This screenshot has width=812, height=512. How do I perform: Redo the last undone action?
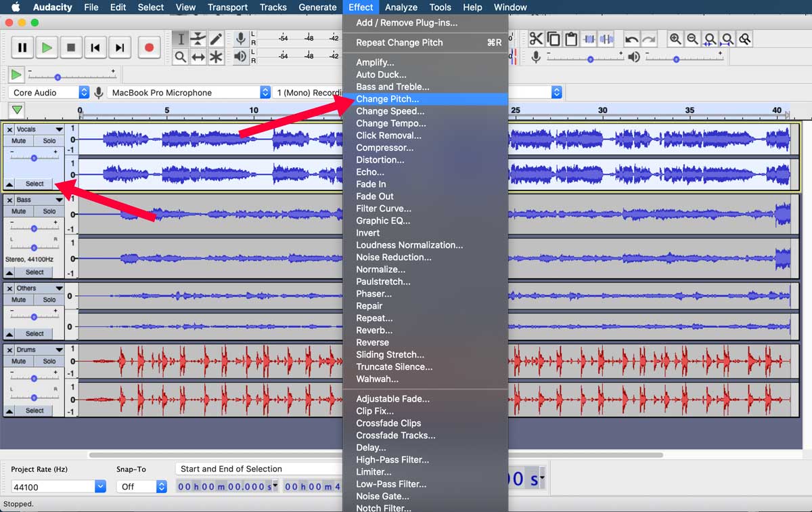point(649,39)
